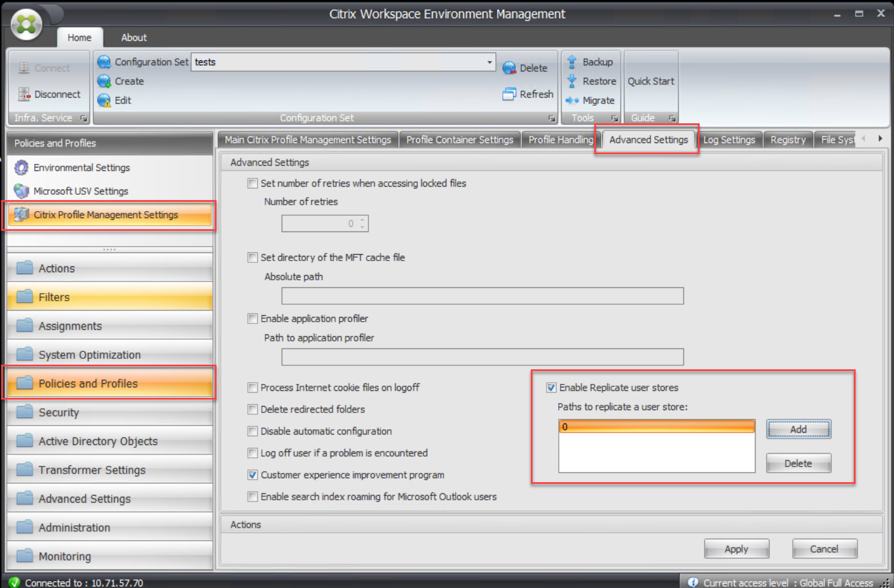Delete the selected replicate path
The image size is (894, 588).
[x=799, y=464]
